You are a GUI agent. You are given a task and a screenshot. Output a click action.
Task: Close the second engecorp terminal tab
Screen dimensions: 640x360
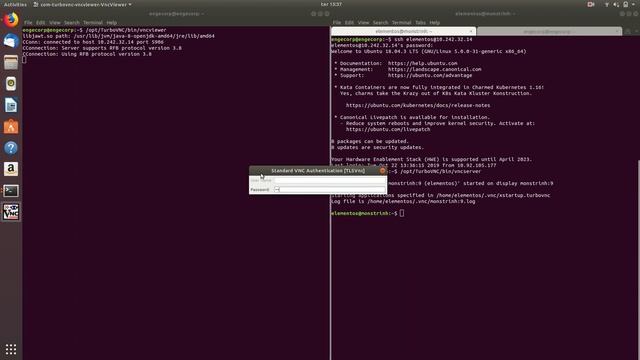pyautogui.click(x=617, y=31)
